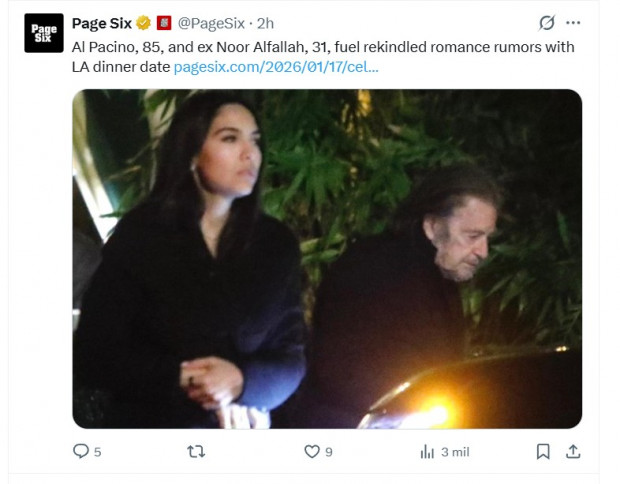Enlarge the dinner date photo
This screenshot has width=620, height=484.
[x=327, y=259]
